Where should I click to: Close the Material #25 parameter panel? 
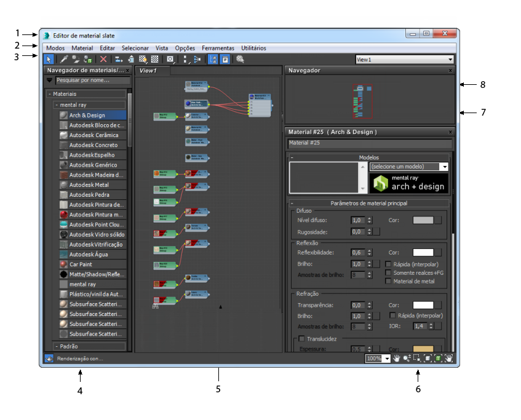click(450, 132)
